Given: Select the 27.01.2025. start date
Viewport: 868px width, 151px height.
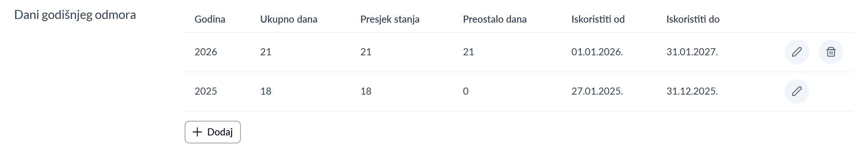Looking at the screenshot, I should point(597,91).
